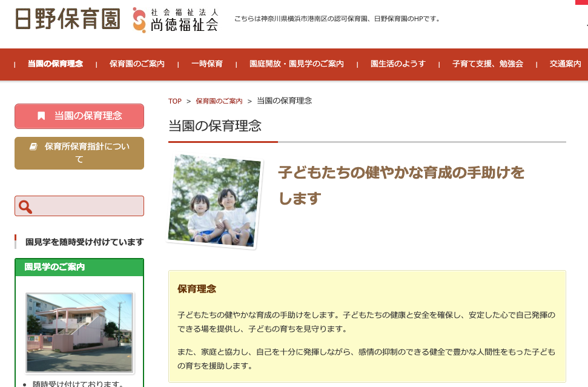This screenshot has width=588, height=387.
Task: Click the bookmark icon in 当園の保育理念 button
Action: pyautogui.click(x=41, y=116)
